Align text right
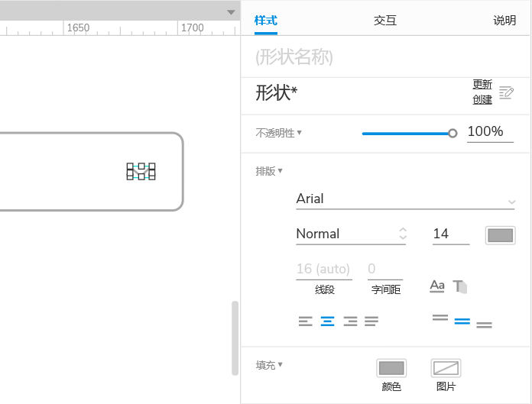532x404 pixels. pyautogui.click(x=350, y=321)
